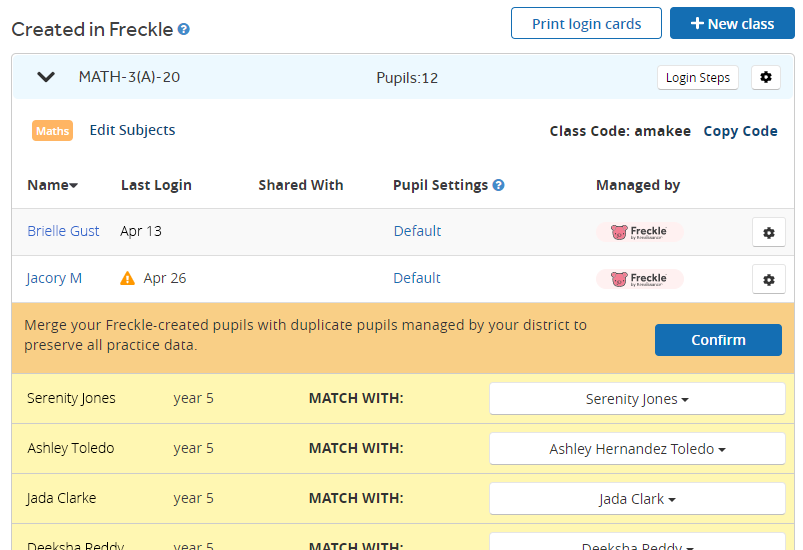The width and height of the screenshot is (803, 550).
Task: Click Edit Subjects link
Action: pyautogui.click(x=132, y=130)
